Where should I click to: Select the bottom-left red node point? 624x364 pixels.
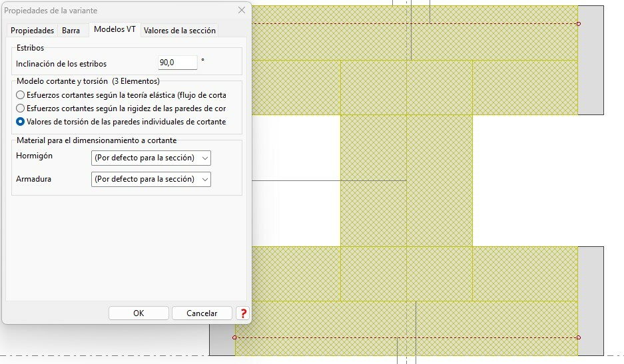click(x=234, y=337)
